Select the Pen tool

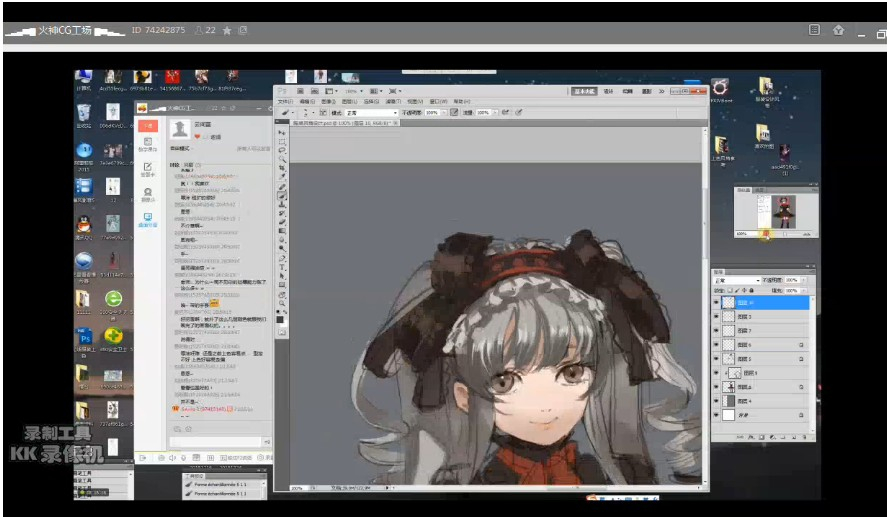[x=282, y=258]
